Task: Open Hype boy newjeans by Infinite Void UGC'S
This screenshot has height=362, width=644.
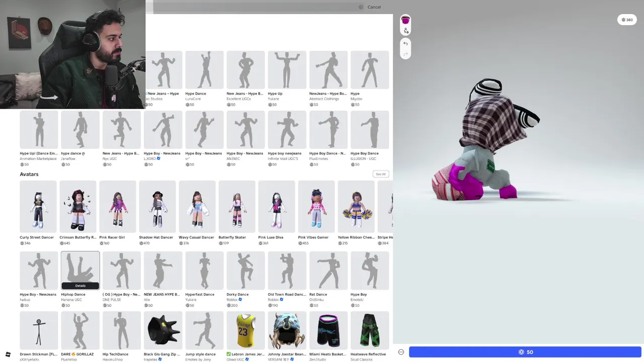Action: tap(287, 139)
